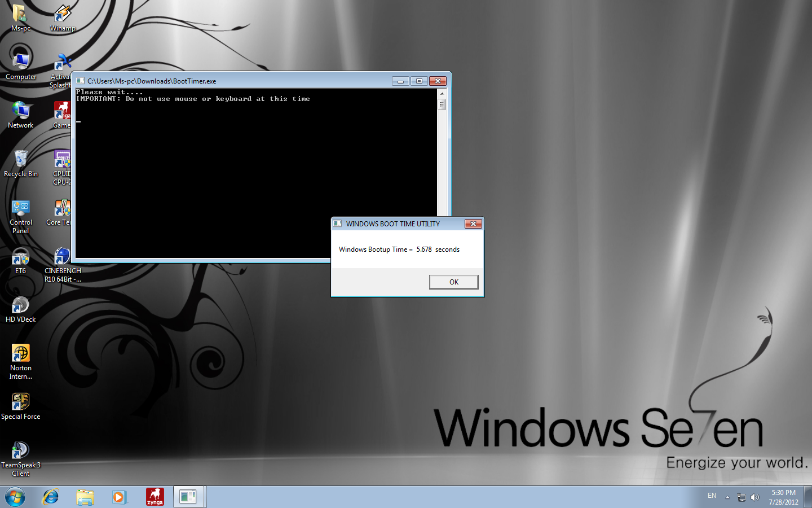The height and width of the screenshot is (508, 812).
Task: Select the Ms-pc folder desktop icon
Action: (x=20, y=17)
